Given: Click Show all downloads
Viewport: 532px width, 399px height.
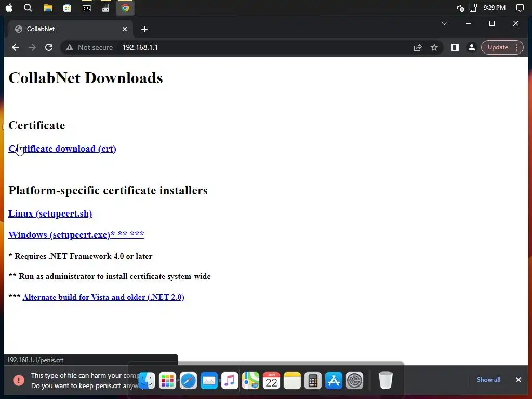Looking at the screenshot, I should [x=488, y=380].
